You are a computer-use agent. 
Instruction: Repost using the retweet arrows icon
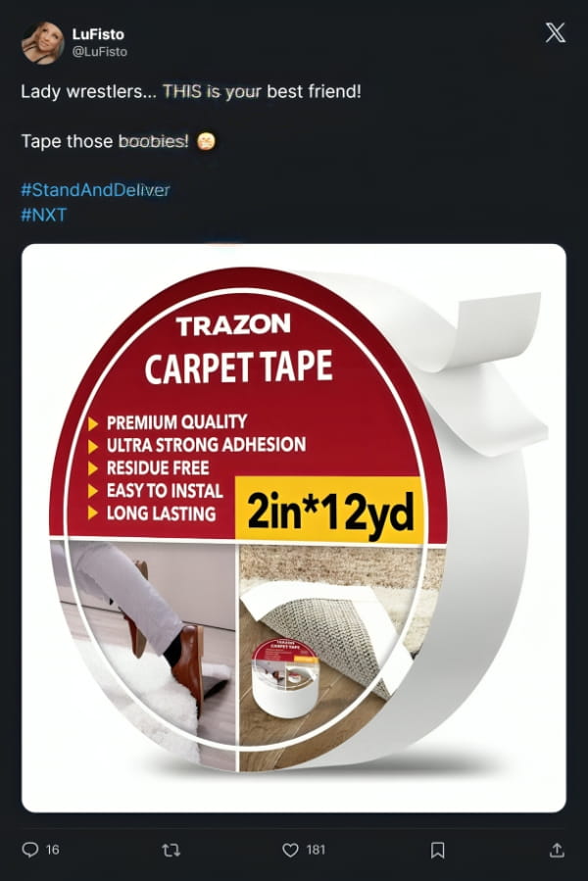[171, 850]
